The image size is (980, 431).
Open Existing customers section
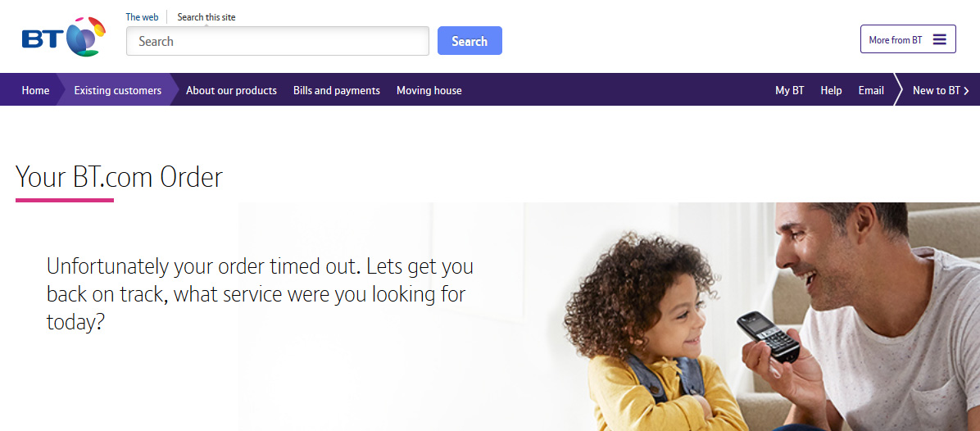point(117,91)
